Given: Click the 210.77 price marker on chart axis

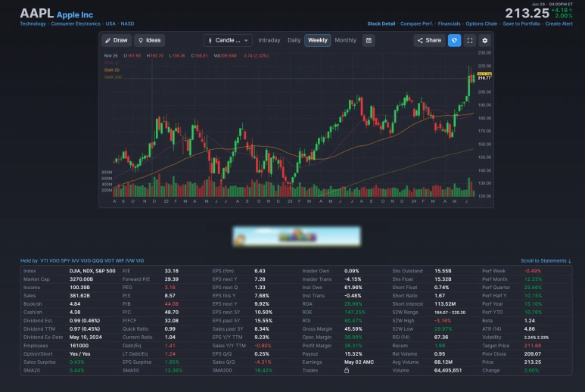Looking at the screenshot, I should (x=484, y=78).
